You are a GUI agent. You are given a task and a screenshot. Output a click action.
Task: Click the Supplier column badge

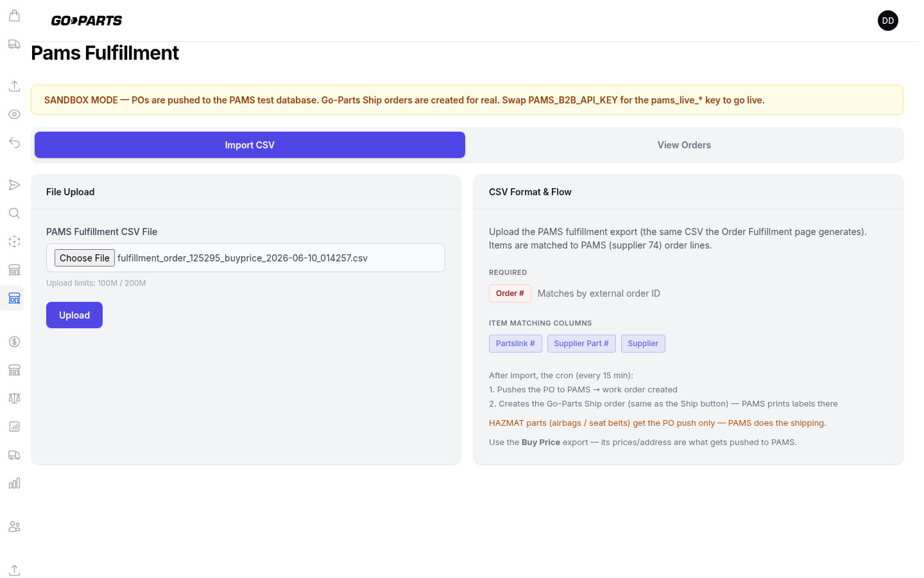(x=643, y=344)
